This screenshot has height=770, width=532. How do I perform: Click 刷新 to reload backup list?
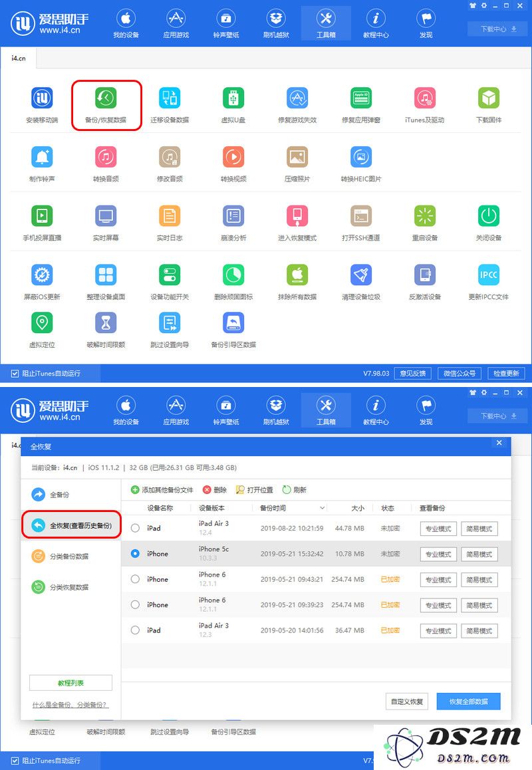(295, 490)
